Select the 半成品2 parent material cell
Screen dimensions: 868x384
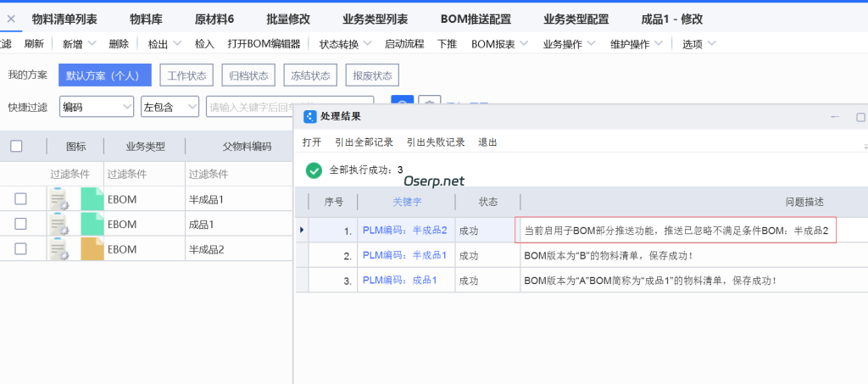coord(239,249)
